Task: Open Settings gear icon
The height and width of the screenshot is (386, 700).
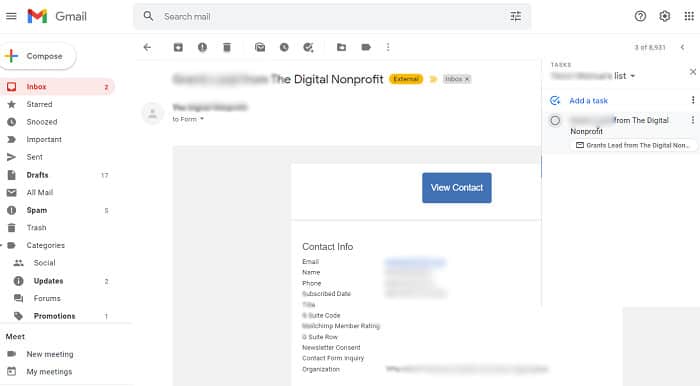Action: [664, 17]
